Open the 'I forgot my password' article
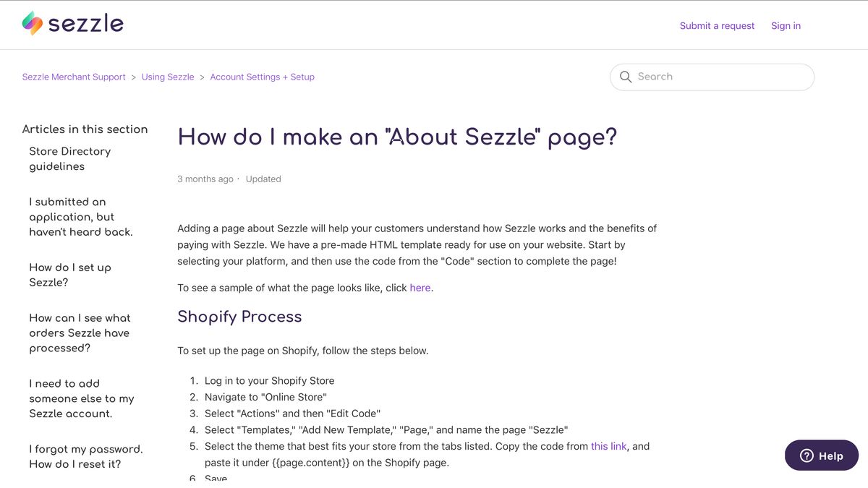 pyautogui.click(x=85, y=456)
